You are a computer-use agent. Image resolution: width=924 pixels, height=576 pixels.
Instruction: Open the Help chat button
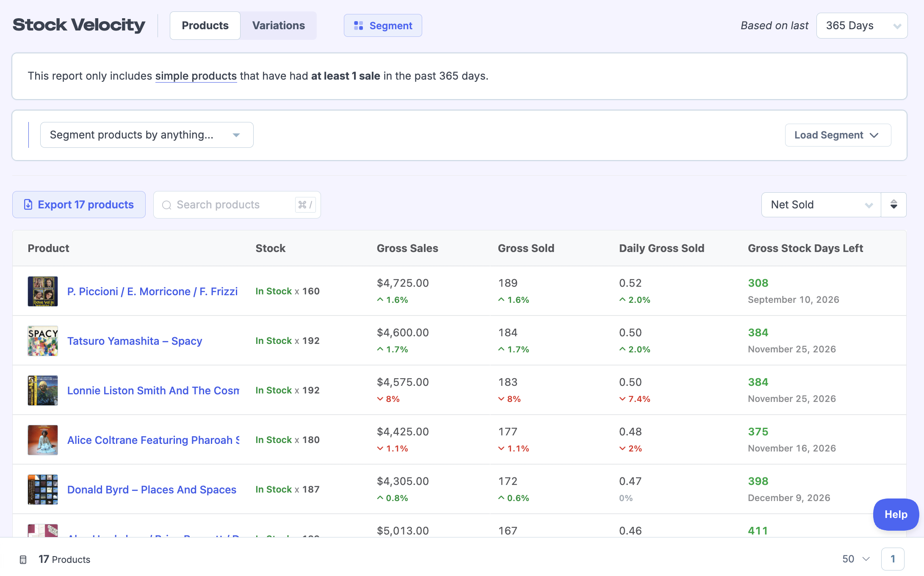pos(896,514)
